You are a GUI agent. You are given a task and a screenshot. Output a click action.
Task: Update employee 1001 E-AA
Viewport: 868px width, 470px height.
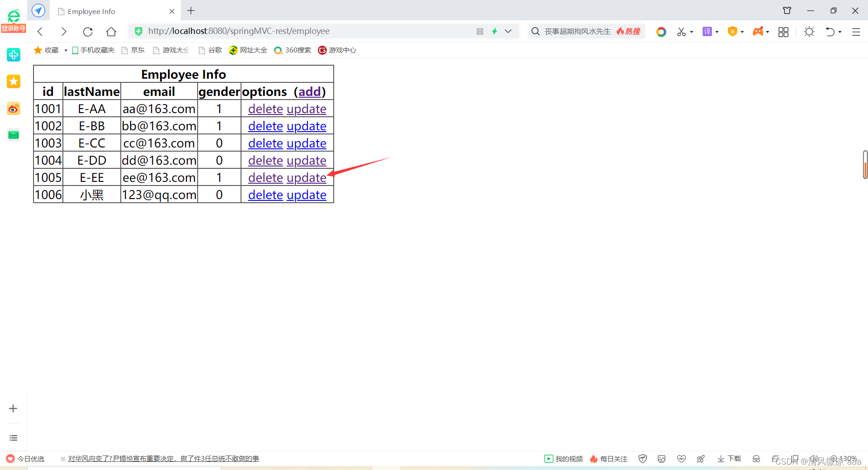(307, 109)
